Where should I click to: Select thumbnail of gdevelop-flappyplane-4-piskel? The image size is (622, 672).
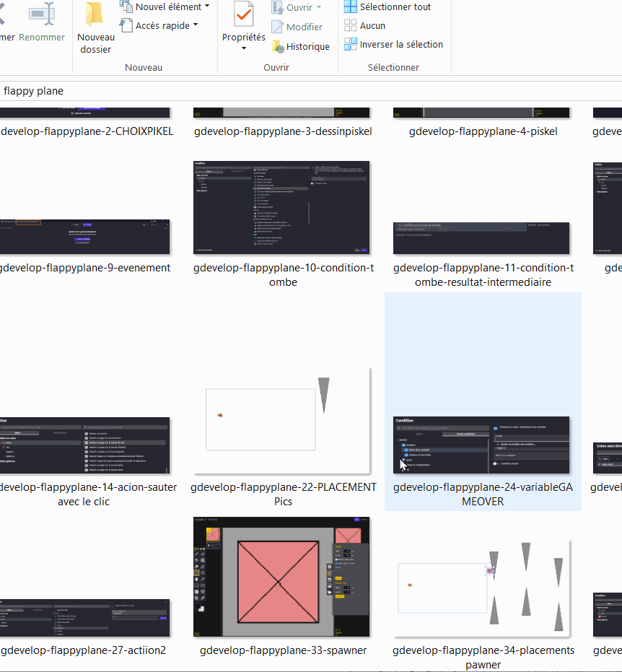click(x=481, y=113)
